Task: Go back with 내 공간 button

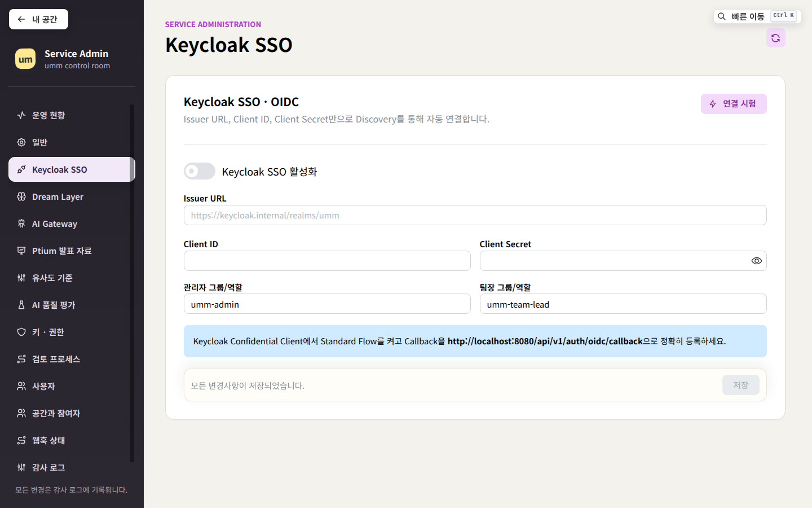Action: [38, 19]
